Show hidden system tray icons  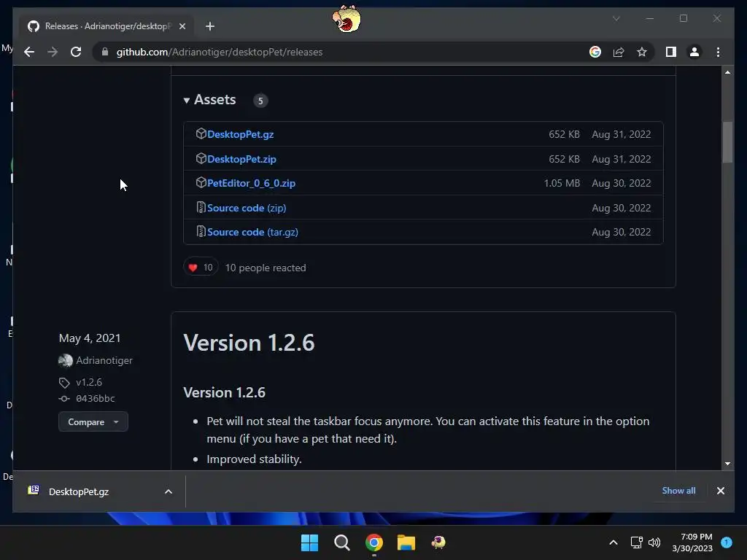pyautogui.click(x=614, y=542)
